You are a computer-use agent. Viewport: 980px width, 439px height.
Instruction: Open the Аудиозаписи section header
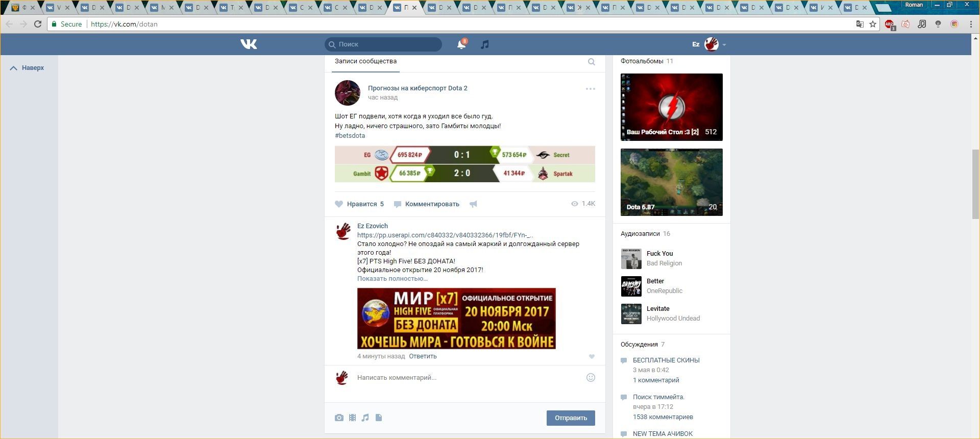coord(640,234)
